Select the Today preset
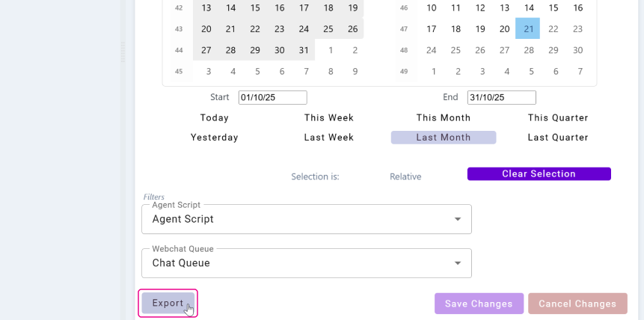This screenshot has width=644, height=320. (215, 118)
